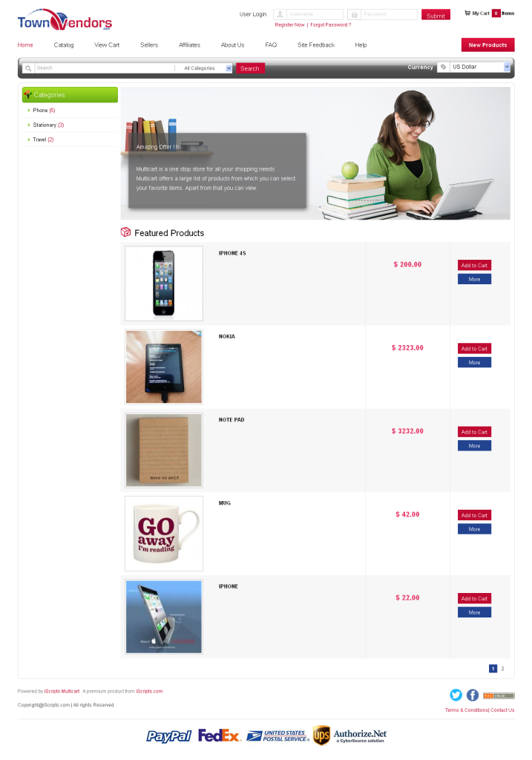Screen dimensions: 532x760
Task: Click the magnifier icon in search bar
Action: tap(28, 68)
